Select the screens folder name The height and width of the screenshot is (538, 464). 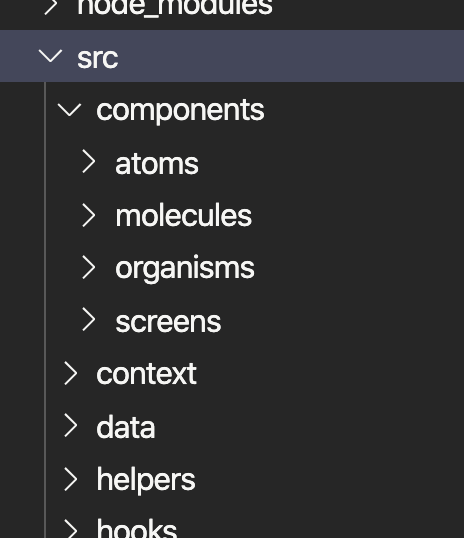pyautogui.click(x=168, y=322)
